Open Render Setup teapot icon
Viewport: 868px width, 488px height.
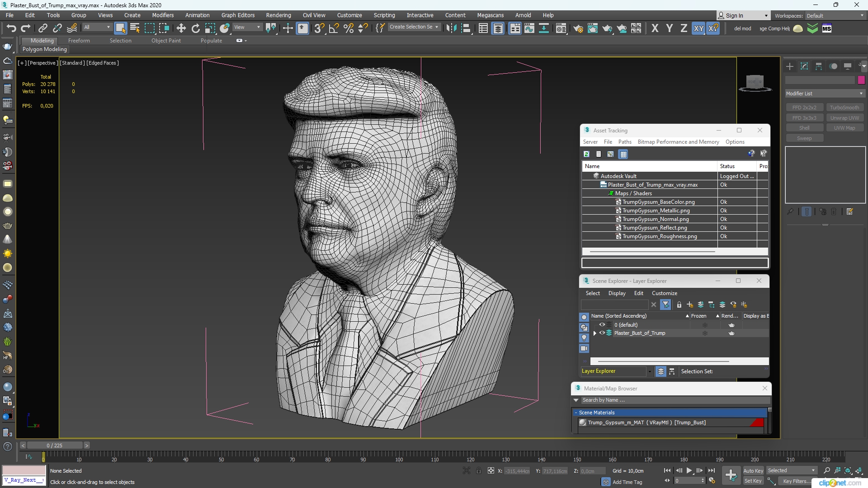click(x=578, y=28)
